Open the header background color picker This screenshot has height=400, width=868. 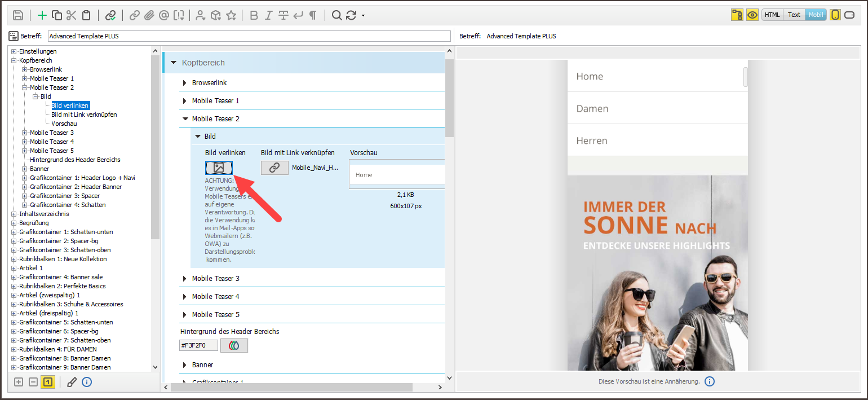234,345
